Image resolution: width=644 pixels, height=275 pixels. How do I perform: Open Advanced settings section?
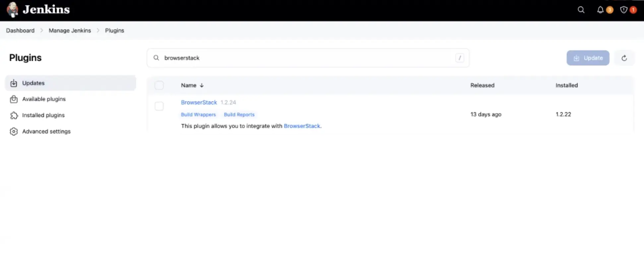click(x=70, y=131)
